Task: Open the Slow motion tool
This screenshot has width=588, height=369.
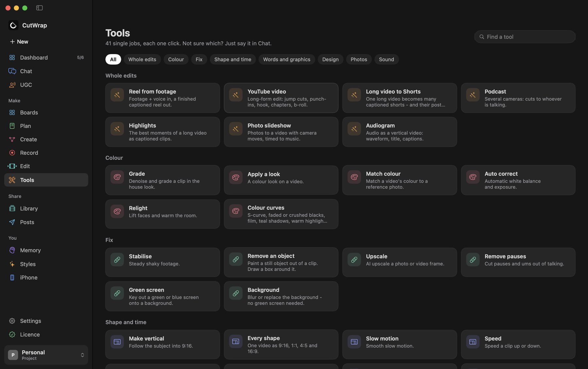Action: (400, 345)
